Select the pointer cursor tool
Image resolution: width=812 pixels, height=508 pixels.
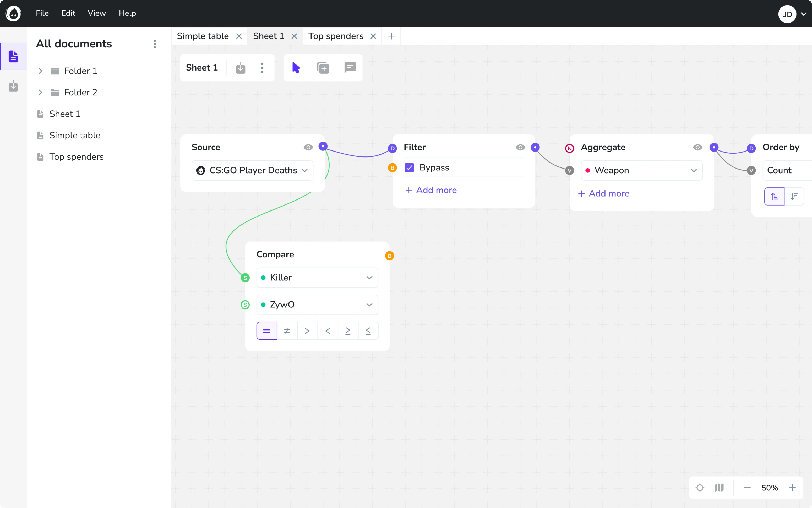[x=296, y=68]
